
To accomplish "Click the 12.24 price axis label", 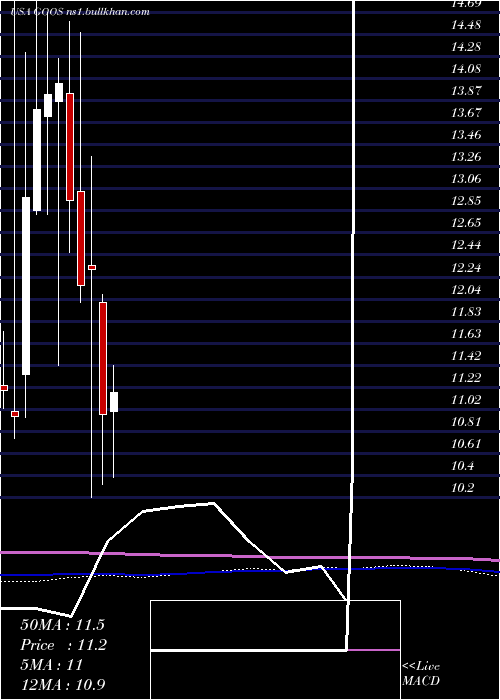I will click(x=466, y=268).
